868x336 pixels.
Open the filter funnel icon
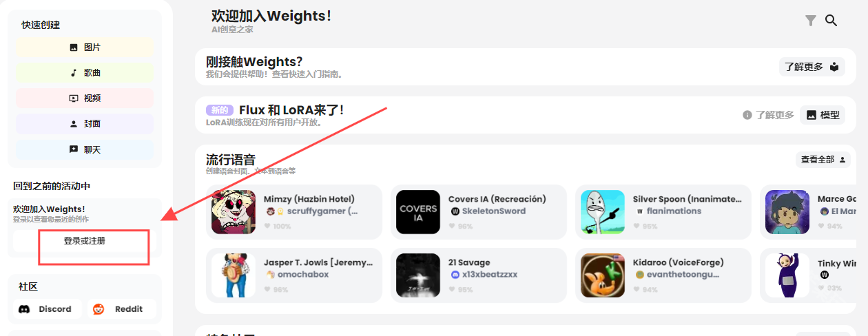811,21
